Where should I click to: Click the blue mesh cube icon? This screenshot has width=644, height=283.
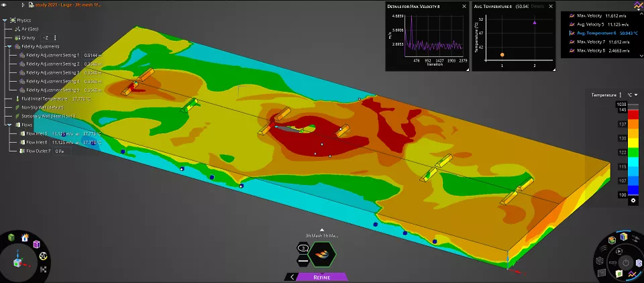pyautogui.click(x=639, y=263)
